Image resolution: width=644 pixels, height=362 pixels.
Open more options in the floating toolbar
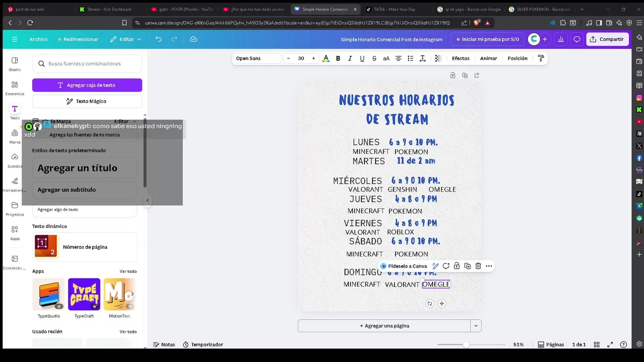click(489, 266)
